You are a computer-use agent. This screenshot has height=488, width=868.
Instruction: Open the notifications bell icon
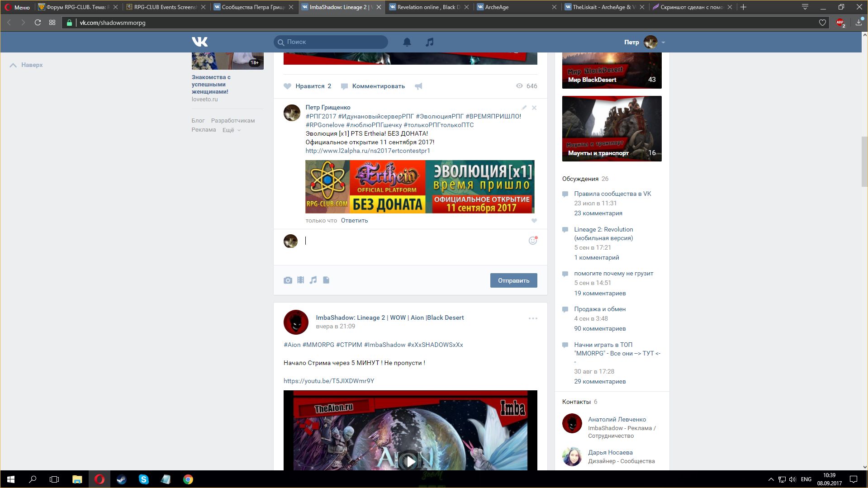(407, 42)
